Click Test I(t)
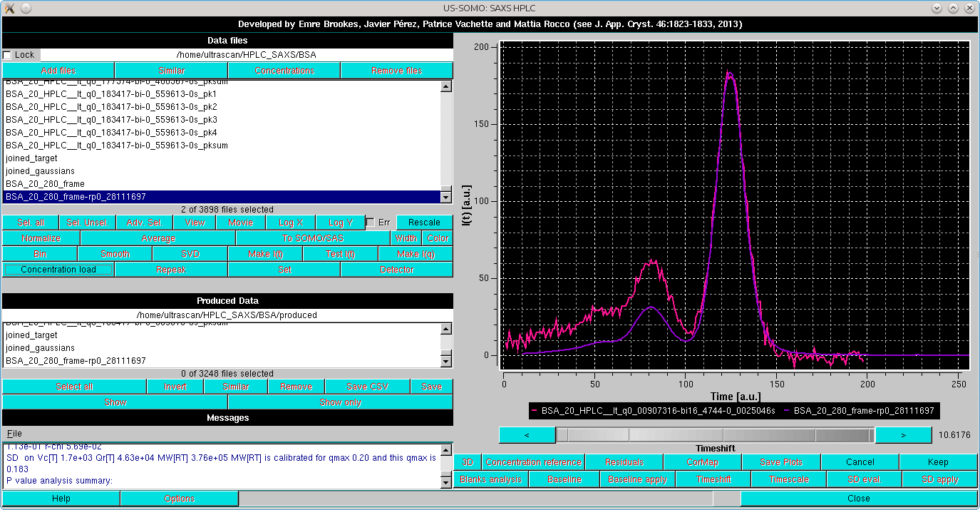 [341, 254]
